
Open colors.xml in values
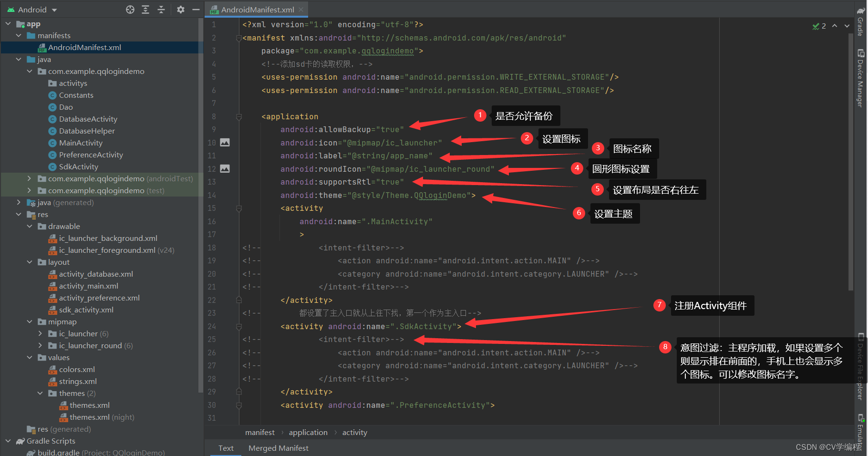tap(77, 369)
